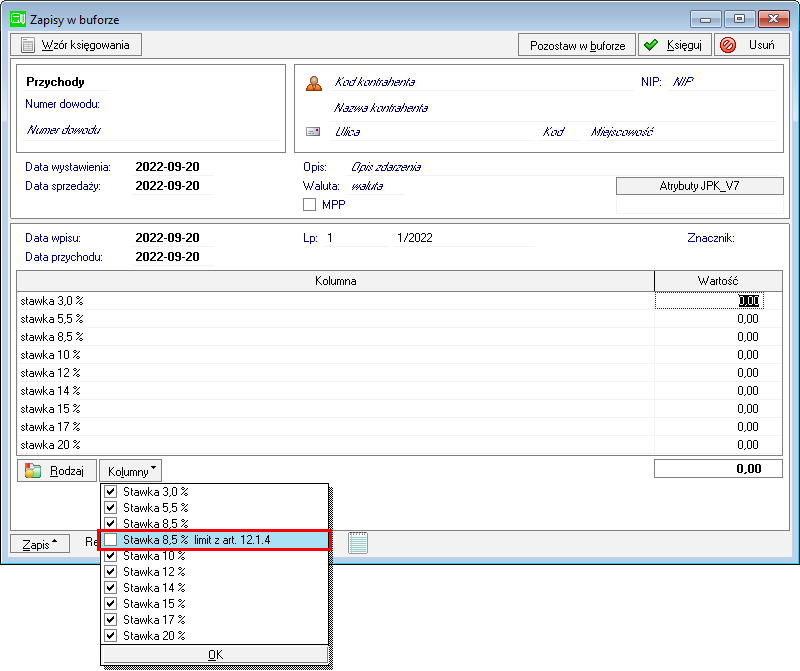The height and width of the screenshot is (671, 800).
Task: Check Stawka 8,5 % limit z art. 12.1.4
Action: [111, 540]
